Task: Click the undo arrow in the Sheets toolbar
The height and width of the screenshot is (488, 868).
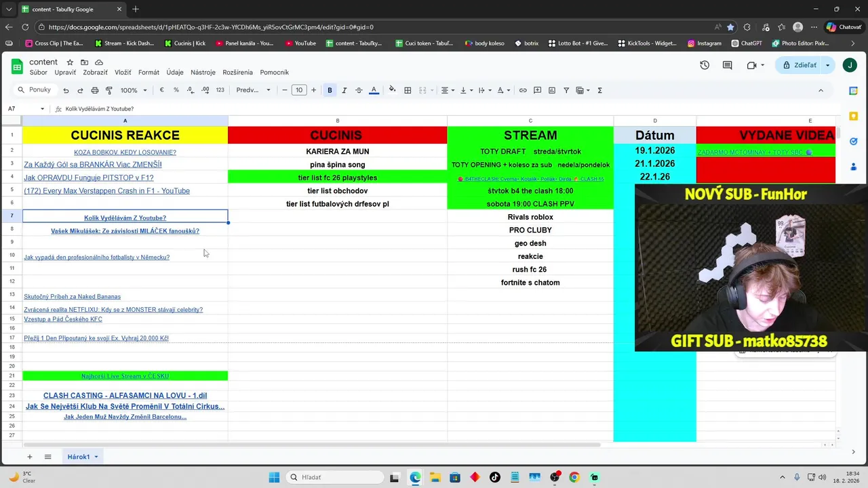Action: click(66, 90)
